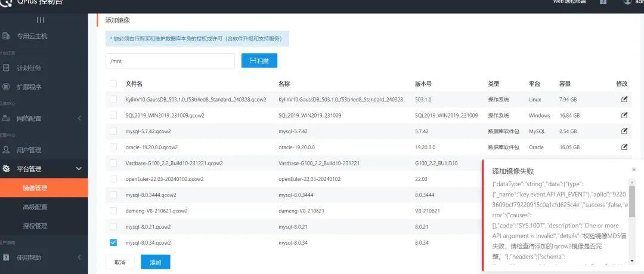Click the 平台管理 gear icon
This screenshot has height=274, width=644.
pos(6,169)
